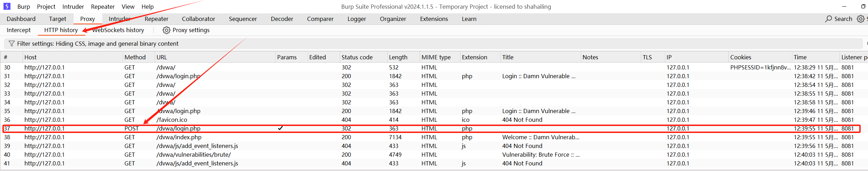868x171 pixels.
Task: Open the Sequencer tab
Action: (x=243, y=19)
